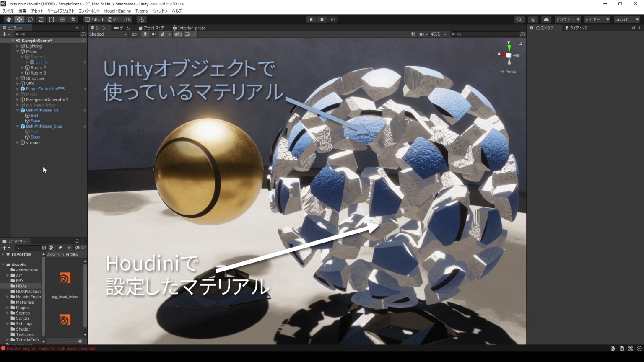Select the Scale tool
This screenshot has height=362, width=644.
[41, 19]
